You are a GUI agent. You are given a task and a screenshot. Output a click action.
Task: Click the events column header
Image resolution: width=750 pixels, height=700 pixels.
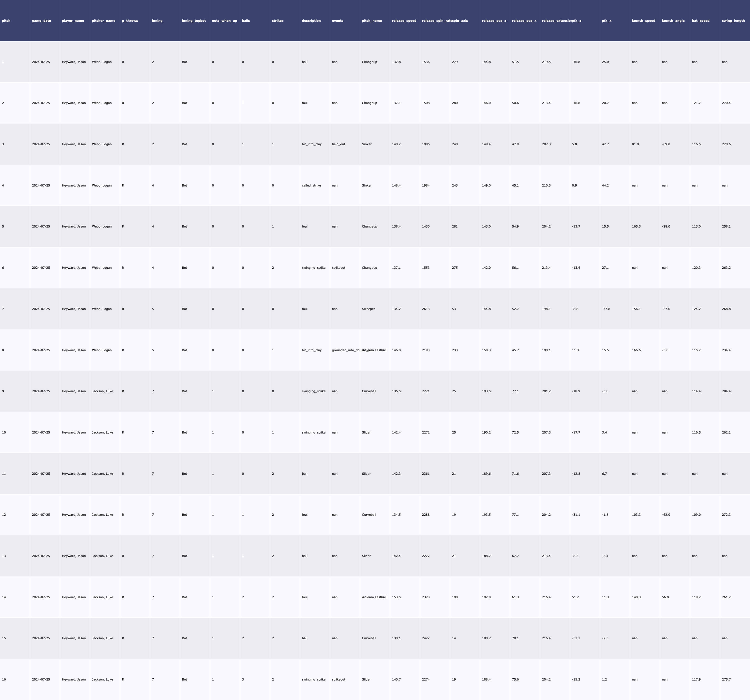point(337,21)
